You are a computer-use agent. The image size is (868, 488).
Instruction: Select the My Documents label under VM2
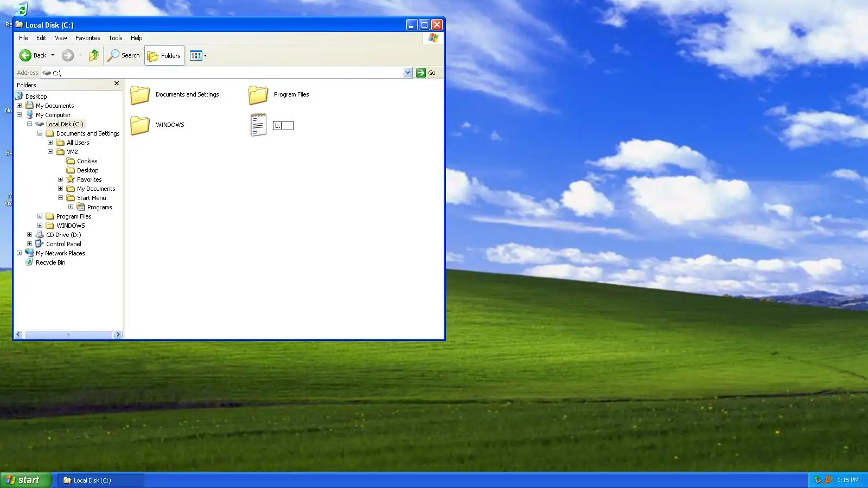[96, 189]
